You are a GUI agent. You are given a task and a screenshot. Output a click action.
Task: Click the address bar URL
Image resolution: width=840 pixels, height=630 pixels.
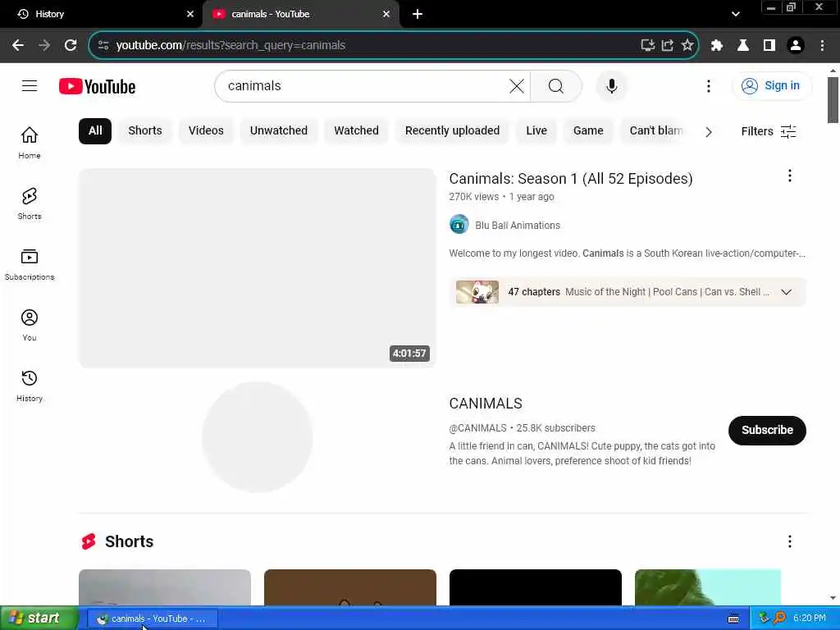231,45
